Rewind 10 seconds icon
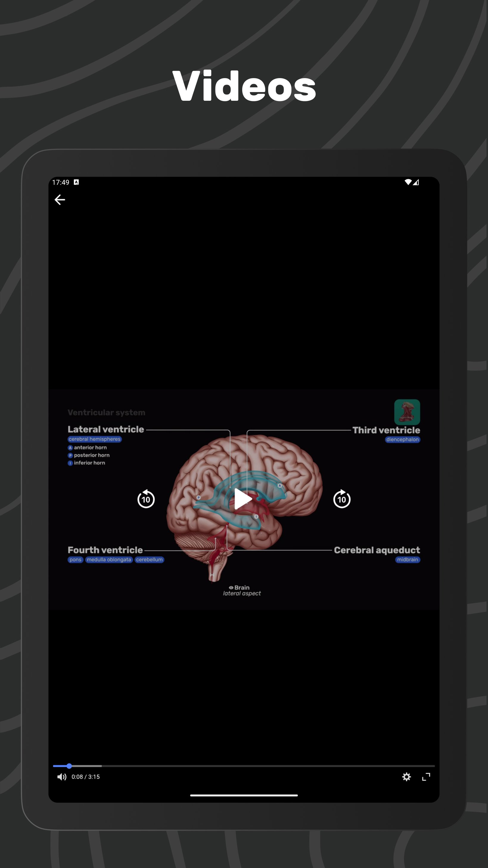This screenshot has width=488, height=868. click(x=146, y=499)
